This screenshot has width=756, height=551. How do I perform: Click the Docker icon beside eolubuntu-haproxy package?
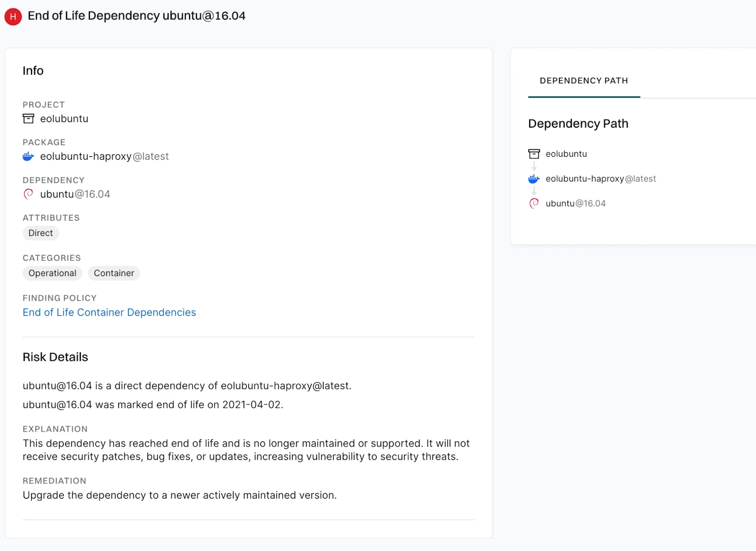[x=28, y=156]
